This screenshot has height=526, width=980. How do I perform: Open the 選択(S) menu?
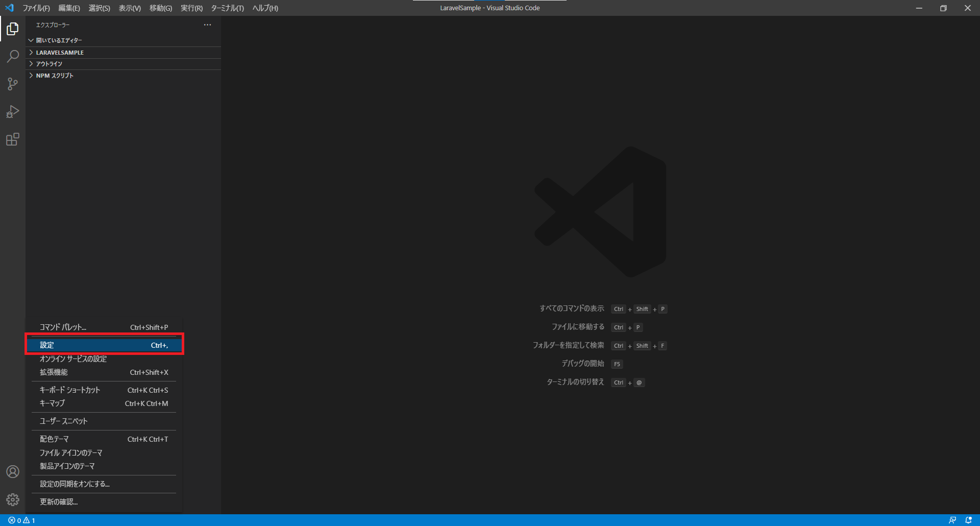(x=99, y=8)
